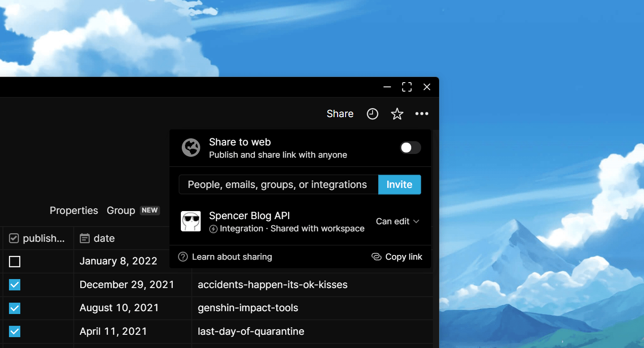Click the blue Invite button
This screenshot has width=644, height=348.
[x=399, y=185]
